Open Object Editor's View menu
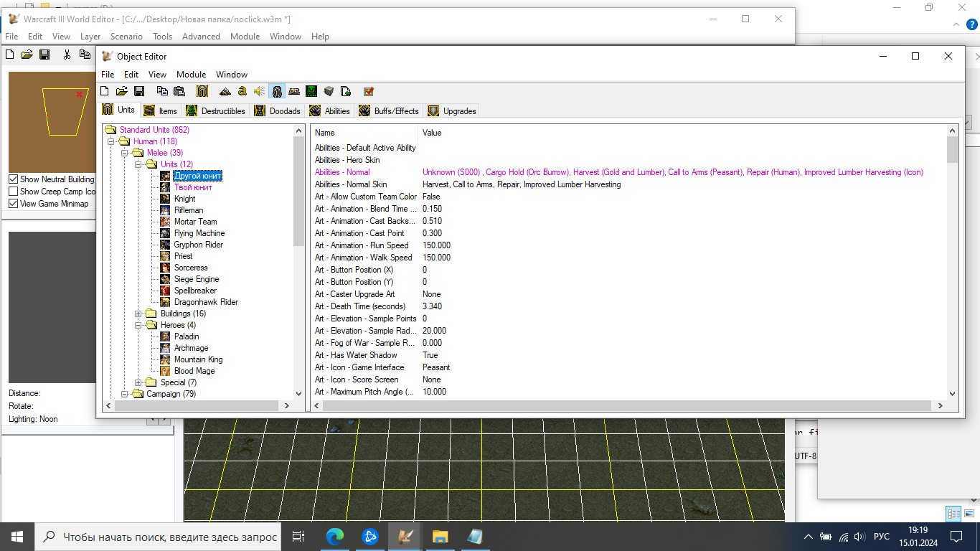The image size is (980, 551). coord(157,74)
